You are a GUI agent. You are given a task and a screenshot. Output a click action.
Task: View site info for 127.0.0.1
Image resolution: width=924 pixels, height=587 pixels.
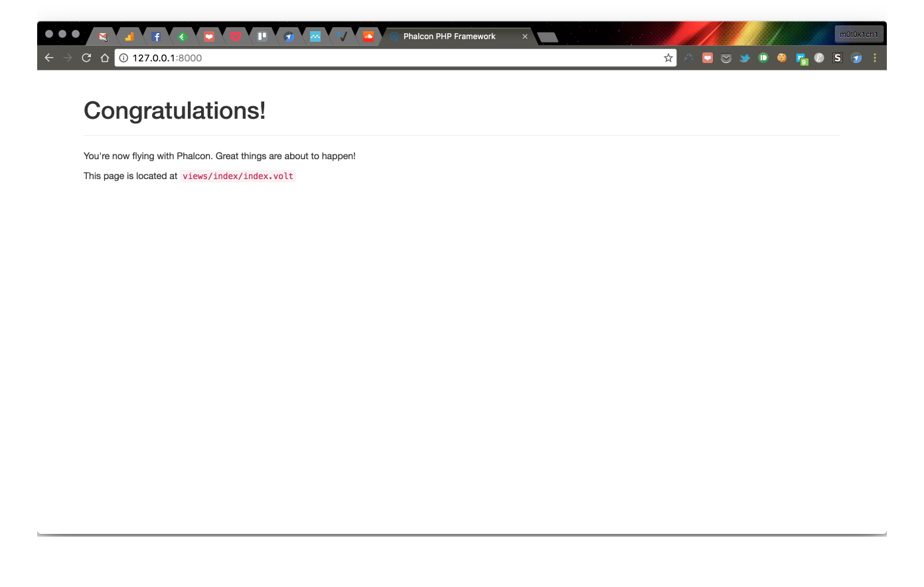pos(123,58)
